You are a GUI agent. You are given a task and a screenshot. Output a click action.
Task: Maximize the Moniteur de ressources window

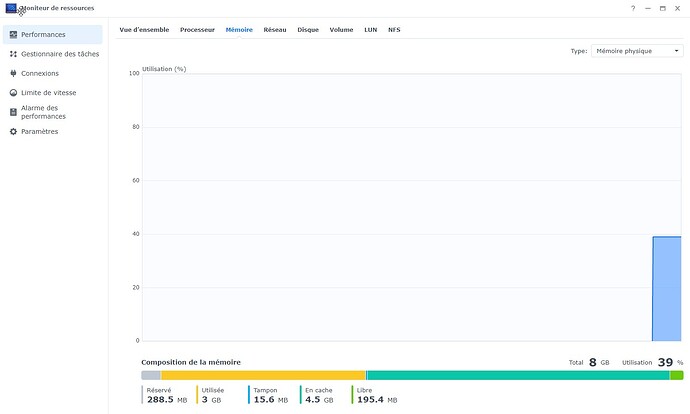[662, 8]
